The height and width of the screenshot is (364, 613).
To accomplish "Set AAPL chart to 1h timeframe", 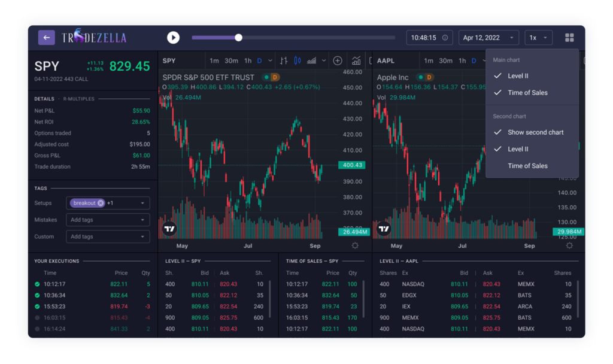I will coord(462,60).
